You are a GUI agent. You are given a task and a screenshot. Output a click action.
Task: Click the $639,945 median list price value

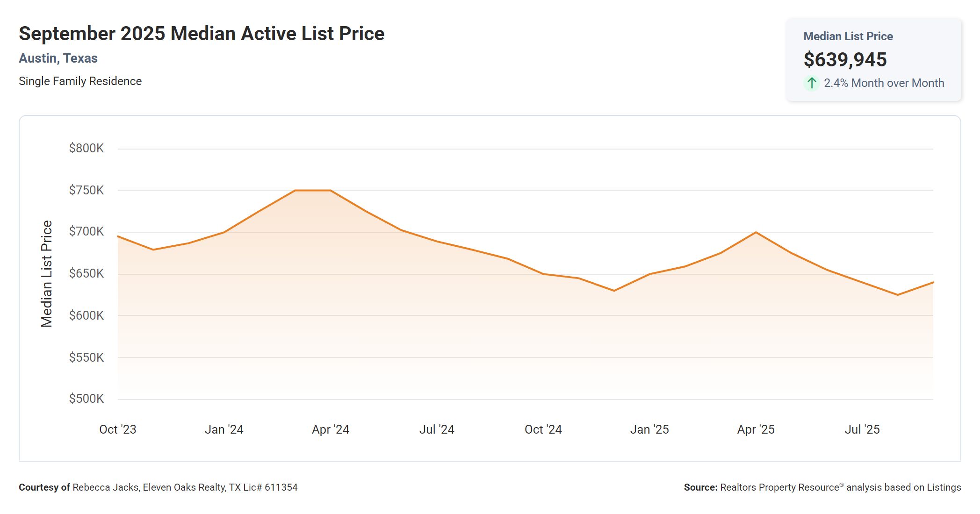click(845, 60)
